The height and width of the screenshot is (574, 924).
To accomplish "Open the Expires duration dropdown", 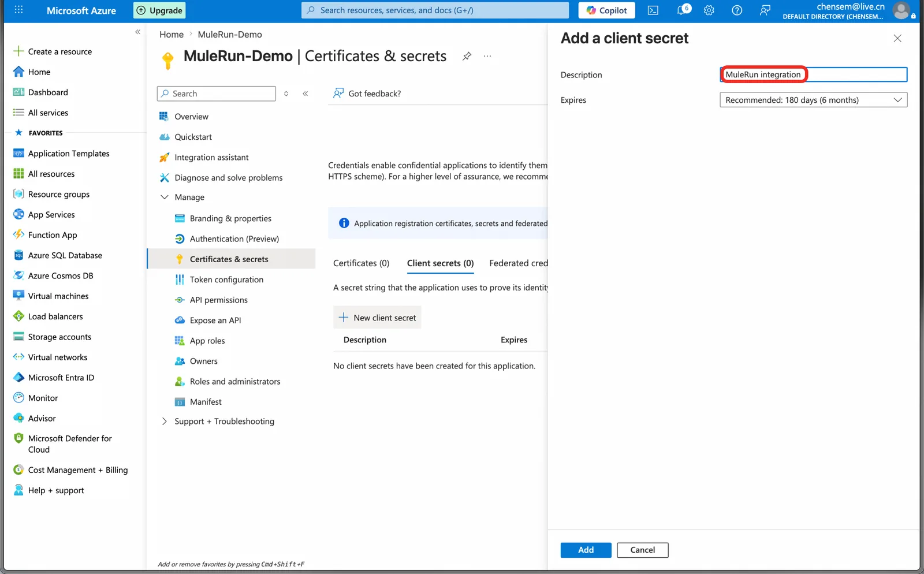I will pyautogui.click(x=813, y=100).
